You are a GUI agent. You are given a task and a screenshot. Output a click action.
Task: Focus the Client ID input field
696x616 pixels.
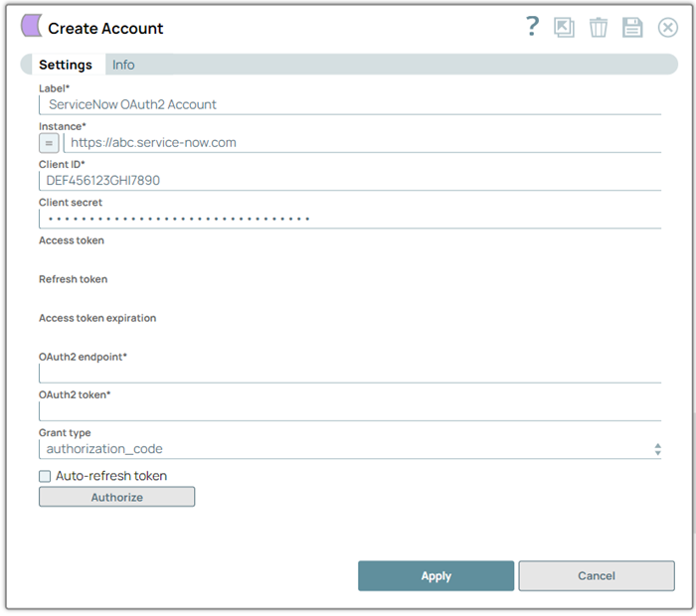(x=350, y=181)
